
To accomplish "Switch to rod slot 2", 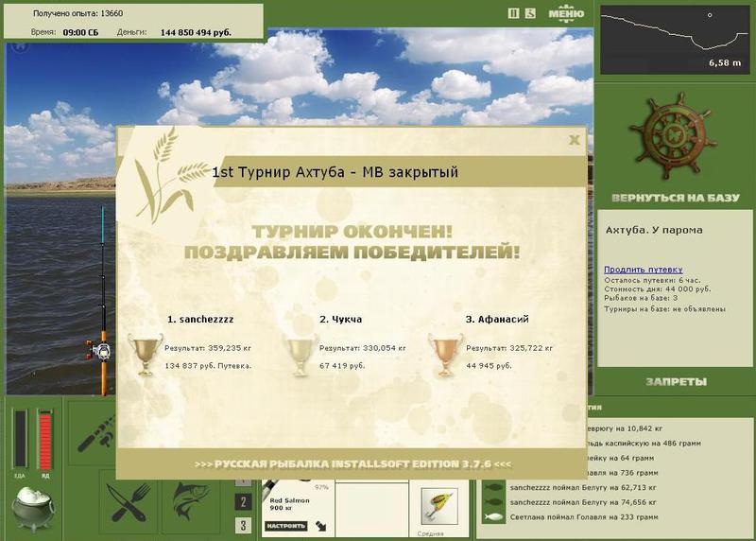I will click(243, 502).
